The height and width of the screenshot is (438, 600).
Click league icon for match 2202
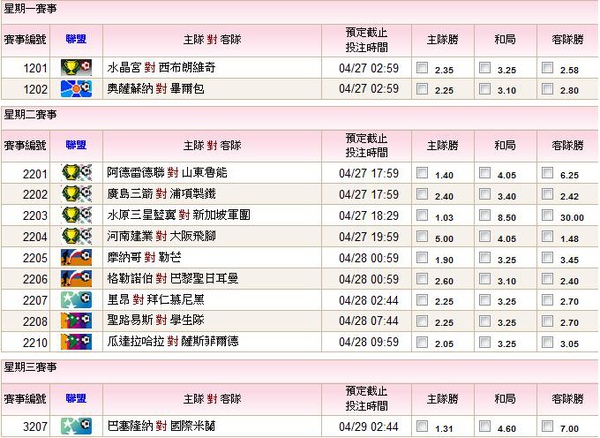pyautogui.click(x=76, y=194)
